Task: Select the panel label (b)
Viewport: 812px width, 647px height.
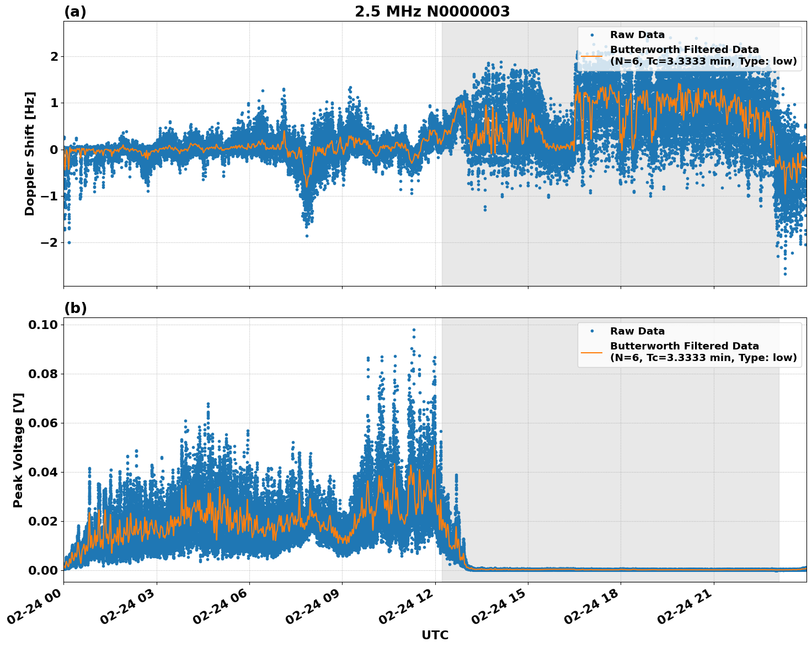Action: pyautogui.click(x=75, y=307)
